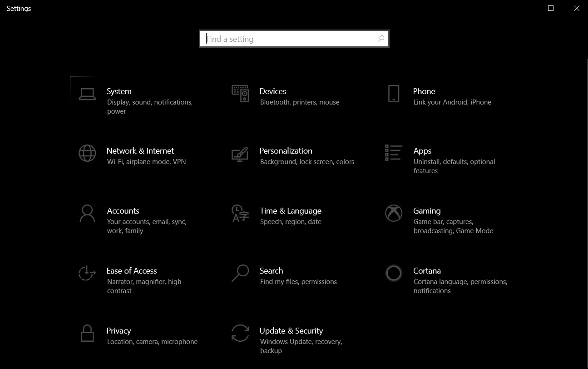The width and height of the screenshot is (588, 369).
Task: Open the Devices keyboard and speaker icon
Action: coord(240,94)
